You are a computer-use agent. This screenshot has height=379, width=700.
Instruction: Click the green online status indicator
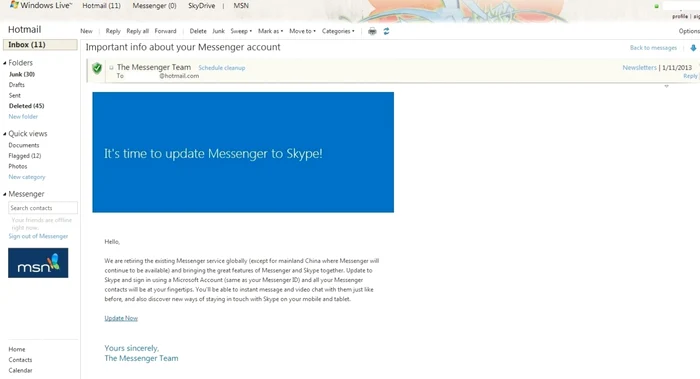pos(656,6)
